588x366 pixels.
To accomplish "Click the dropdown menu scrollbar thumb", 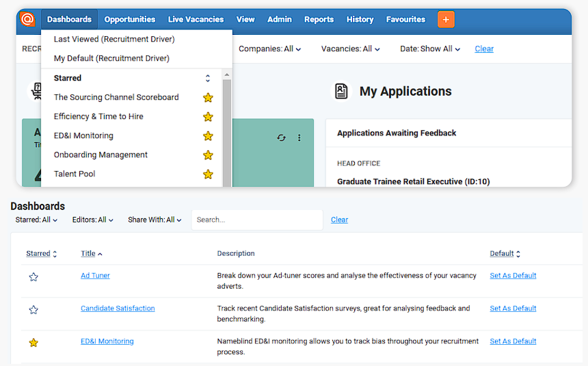I will [227, 133].
